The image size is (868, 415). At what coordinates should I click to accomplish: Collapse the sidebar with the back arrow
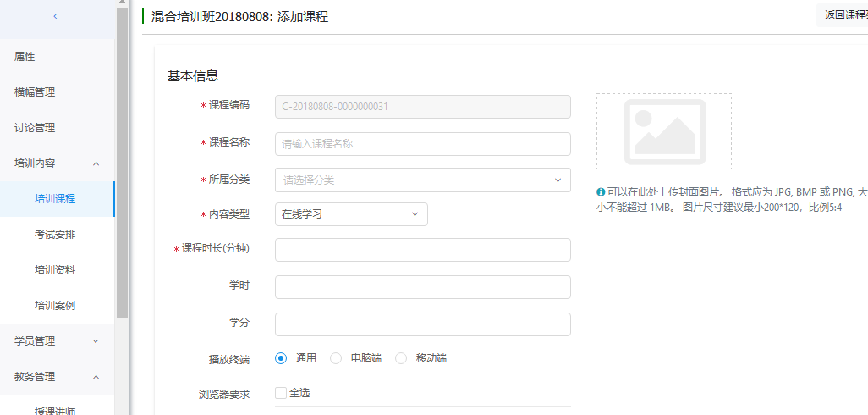coord(56,16)
